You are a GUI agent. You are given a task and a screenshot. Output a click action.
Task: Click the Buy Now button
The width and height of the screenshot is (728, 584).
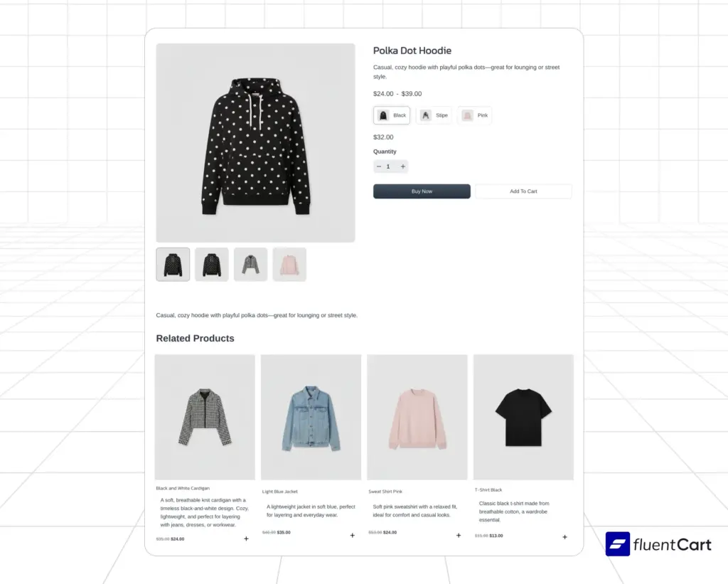(422, 191)
